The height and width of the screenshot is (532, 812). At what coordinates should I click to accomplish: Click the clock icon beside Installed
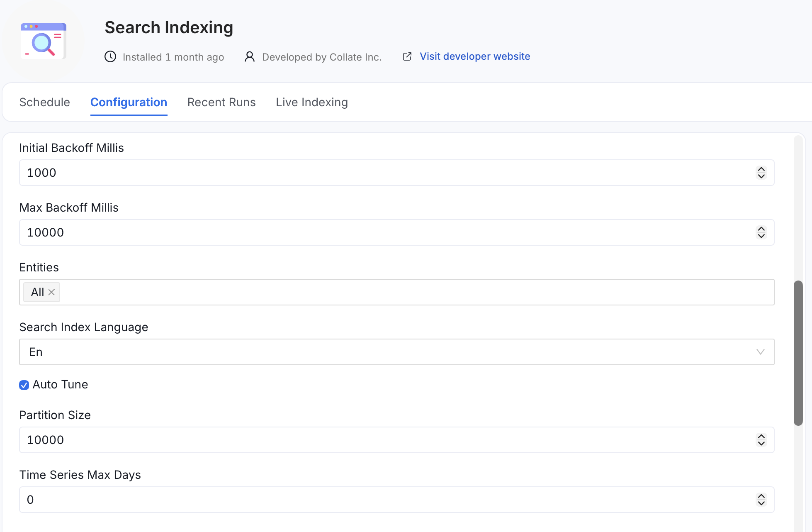[110, 57]
